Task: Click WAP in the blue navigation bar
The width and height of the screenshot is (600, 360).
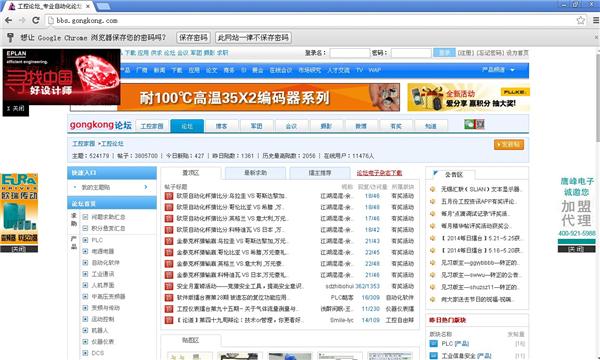Action: click(x=375, y=70)
